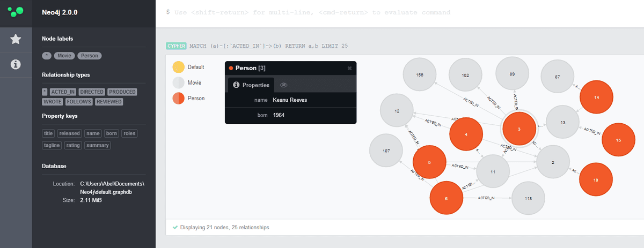Select the Person node label
Image resolution: width=644 pixels, height=248 pixels.
(x=89, y=55)
